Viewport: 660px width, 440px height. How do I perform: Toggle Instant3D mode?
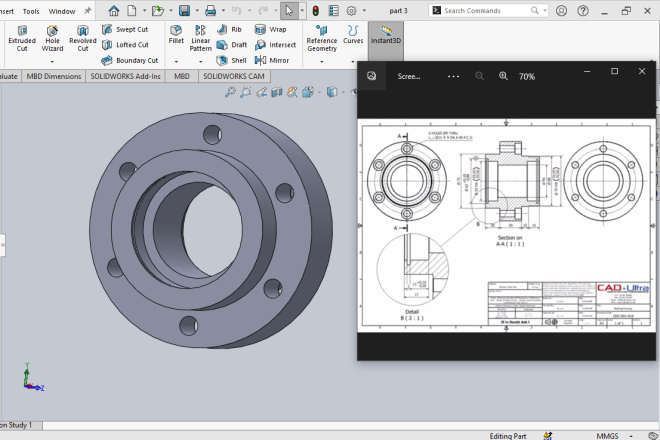(x=385, y=38)
